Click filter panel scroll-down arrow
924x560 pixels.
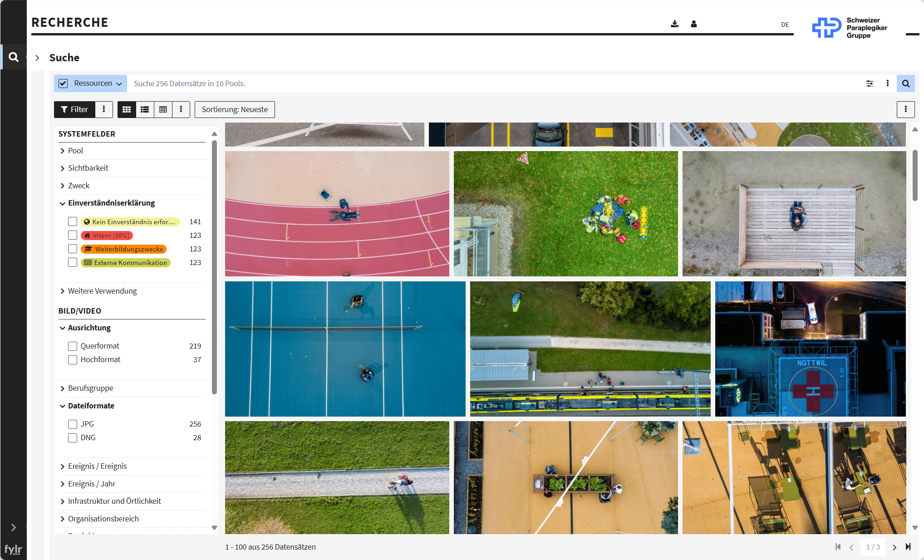pos(214,528)
